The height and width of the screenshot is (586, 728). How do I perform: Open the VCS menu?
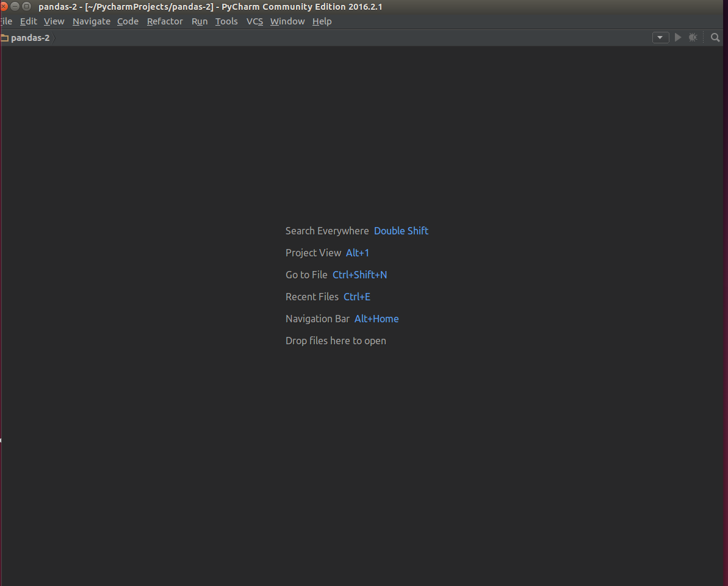(x=254, y=21)
